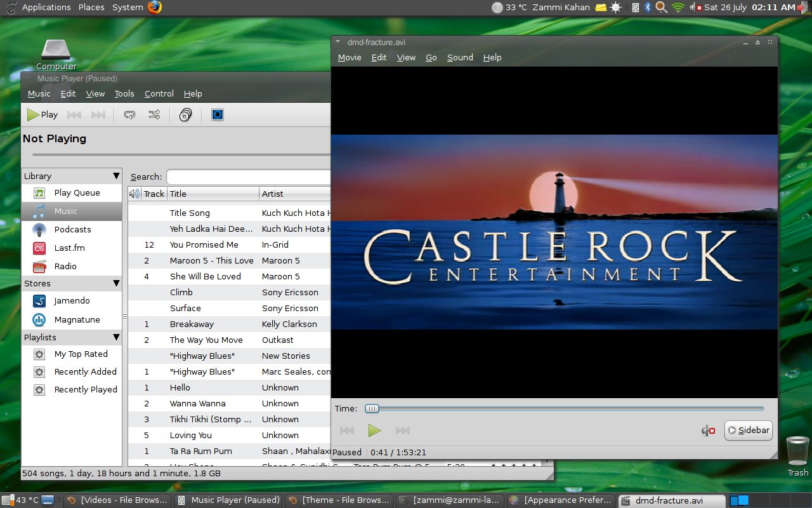Open Podcasts in the Library sidebar
Image resolution: width=812 pixels, height=508 pixels.
(x=71, y=229)
